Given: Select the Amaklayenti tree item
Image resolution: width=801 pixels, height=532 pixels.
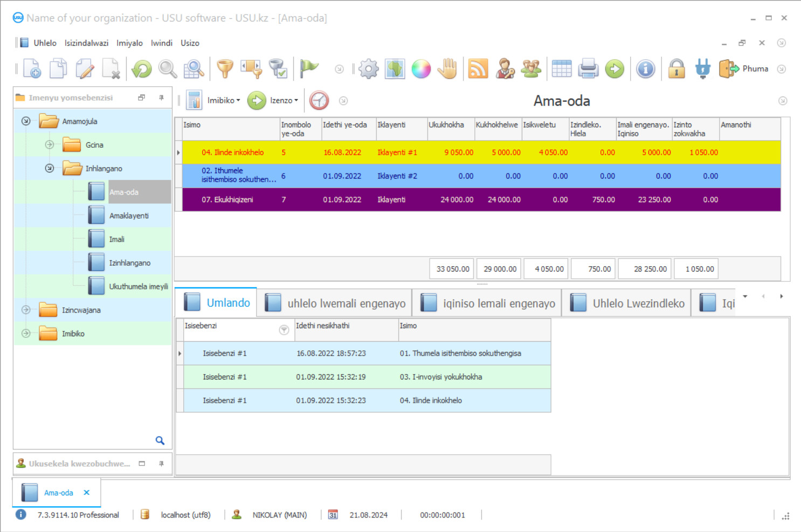Looking at the screenshot, I should click(x=129, y=216).
